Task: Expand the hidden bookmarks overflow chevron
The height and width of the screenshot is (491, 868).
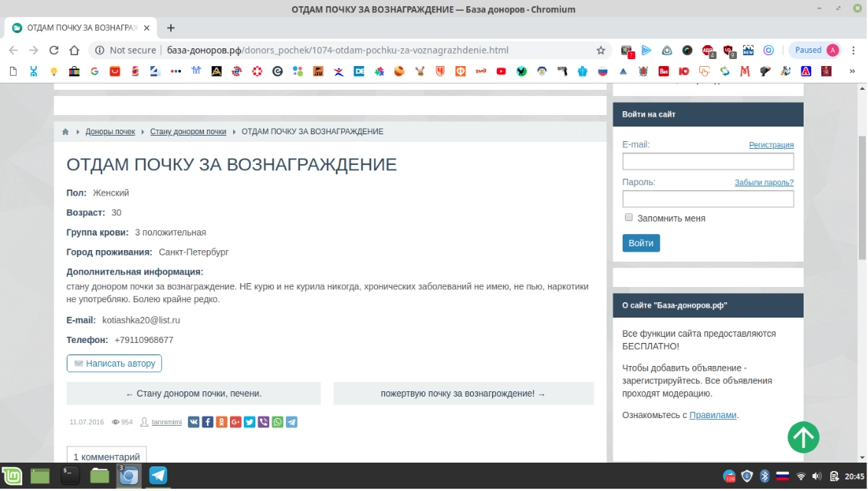Action: [x=852, y=71]
